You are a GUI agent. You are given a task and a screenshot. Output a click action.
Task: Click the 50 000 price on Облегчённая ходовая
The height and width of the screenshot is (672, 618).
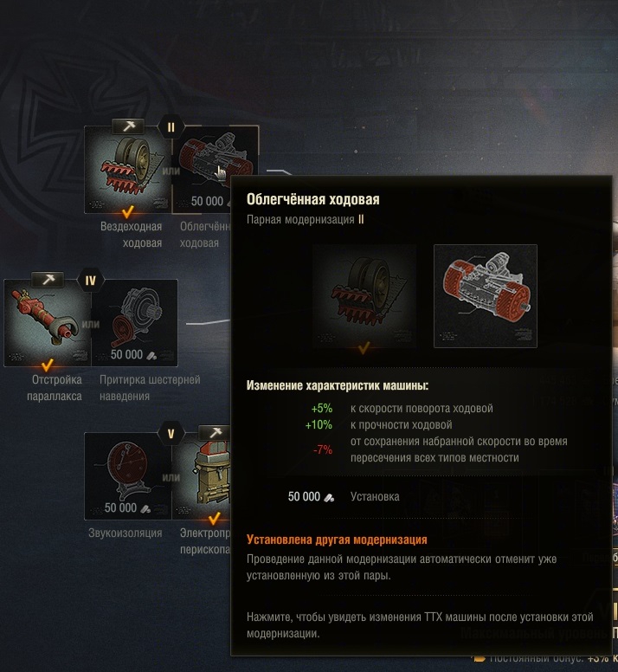coord(207,201)
